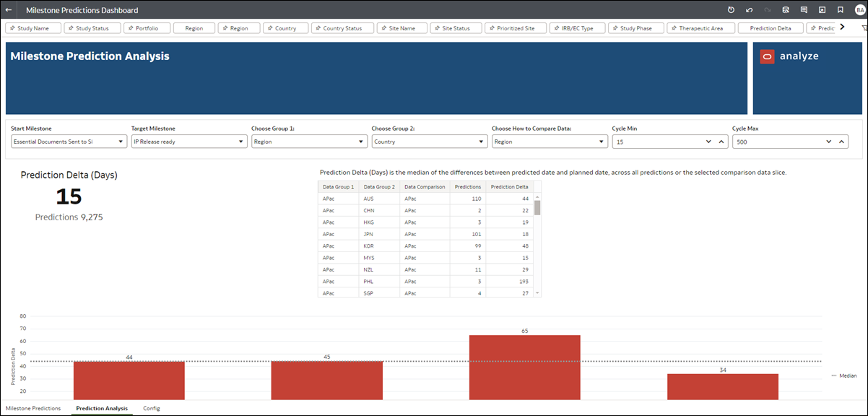The width and height of the screenshot is (868, 416).
Task: Click the back arrow beside the dashboard title
Action: tap(9, 10)
